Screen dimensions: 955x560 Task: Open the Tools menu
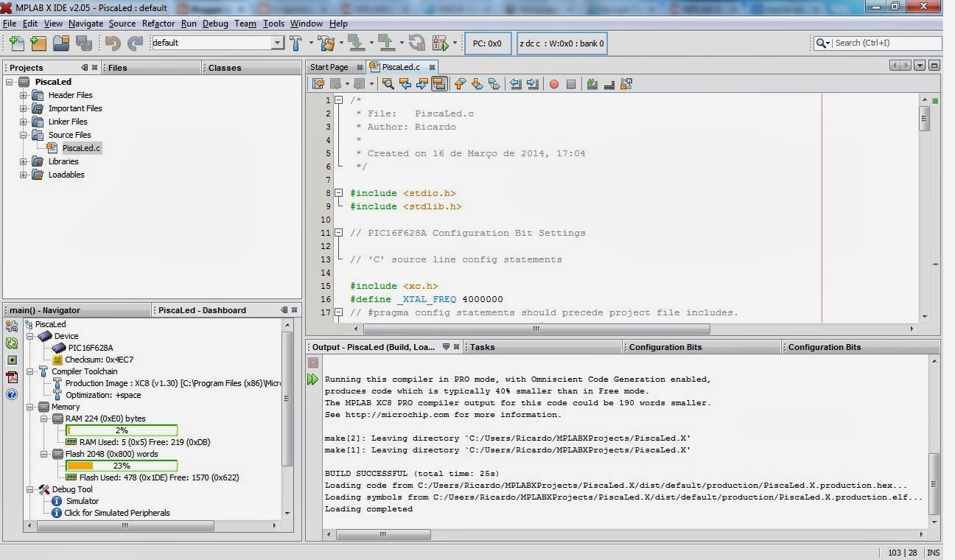[273, 24]
